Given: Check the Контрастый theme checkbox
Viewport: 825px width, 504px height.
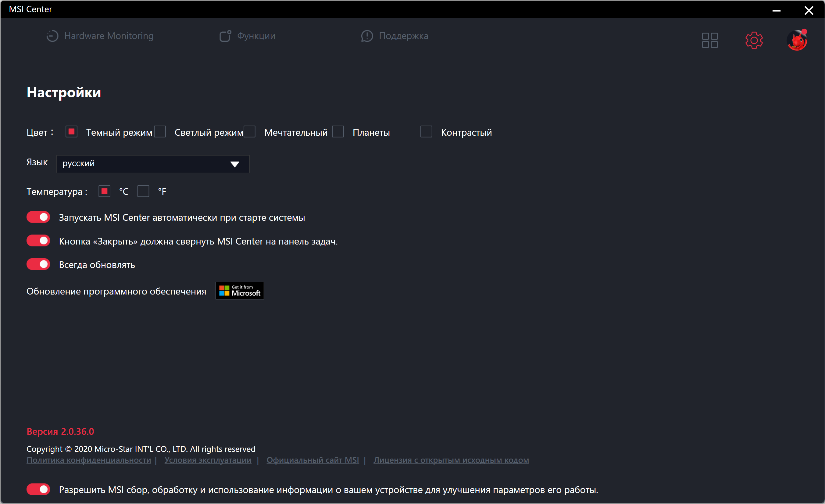Looking at the screenshot, I should (426, 132).
